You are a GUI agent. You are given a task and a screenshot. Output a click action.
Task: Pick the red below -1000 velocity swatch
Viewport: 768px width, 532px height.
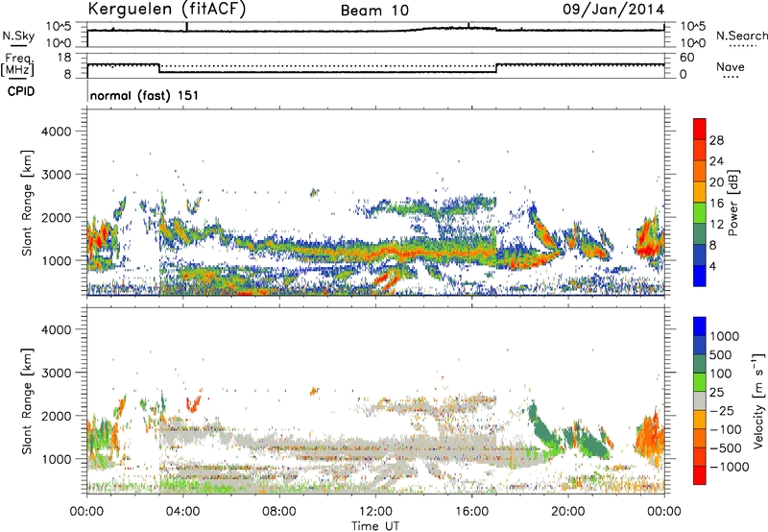pyautogui.click(x=700, y=475)
